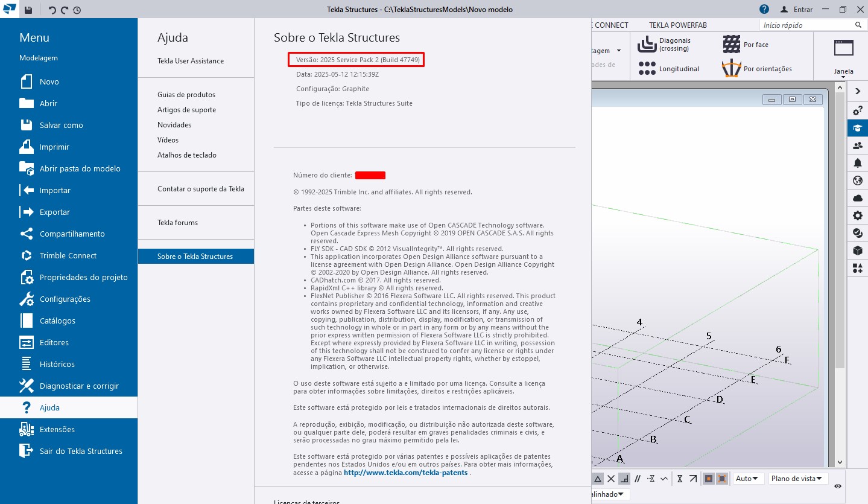Open the 3D cube side pane icon
This screenshot has width=868, height=504.
(x=858, y=250)
